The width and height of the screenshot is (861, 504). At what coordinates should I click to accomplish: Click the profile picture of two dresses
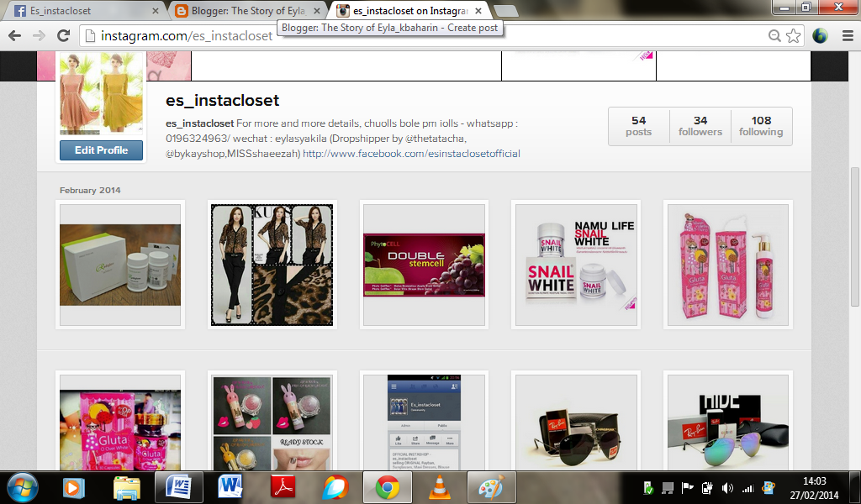tap(101, 93)
